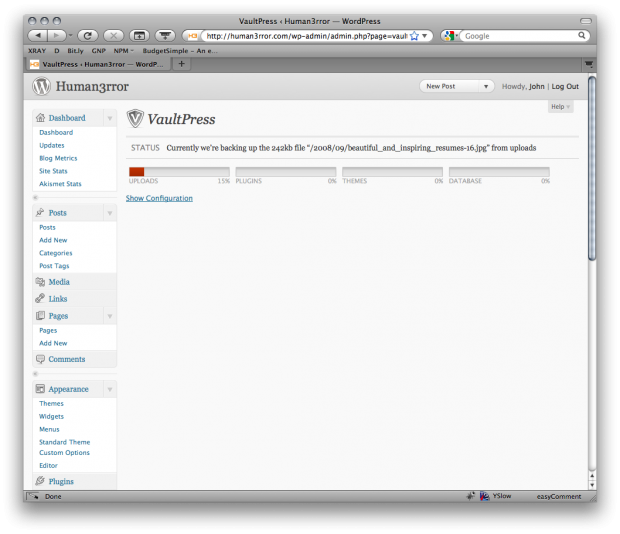Open the Menus link under Appearance
620x534 pixels.
pyautogui.click(x=49, y=429)
